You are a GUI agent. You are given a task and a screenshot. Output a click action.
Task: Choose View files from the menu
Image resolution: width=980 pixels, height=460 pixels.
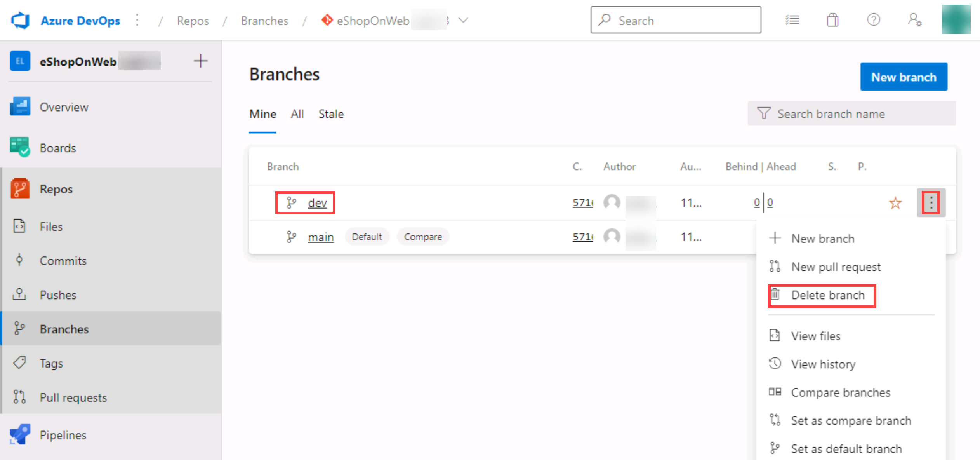tap(851, 336)
